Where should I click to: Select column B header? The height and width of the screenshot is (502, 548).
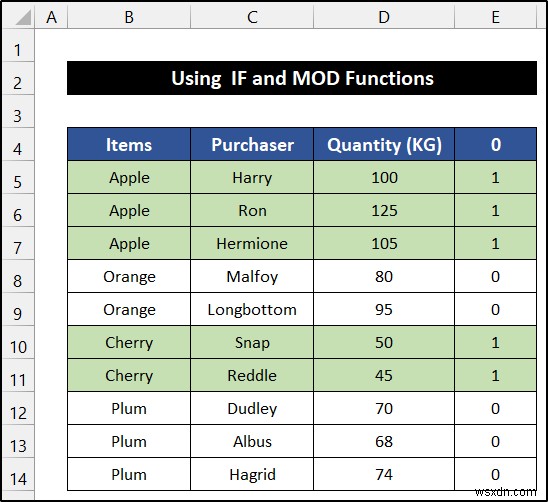click(129, 17)
